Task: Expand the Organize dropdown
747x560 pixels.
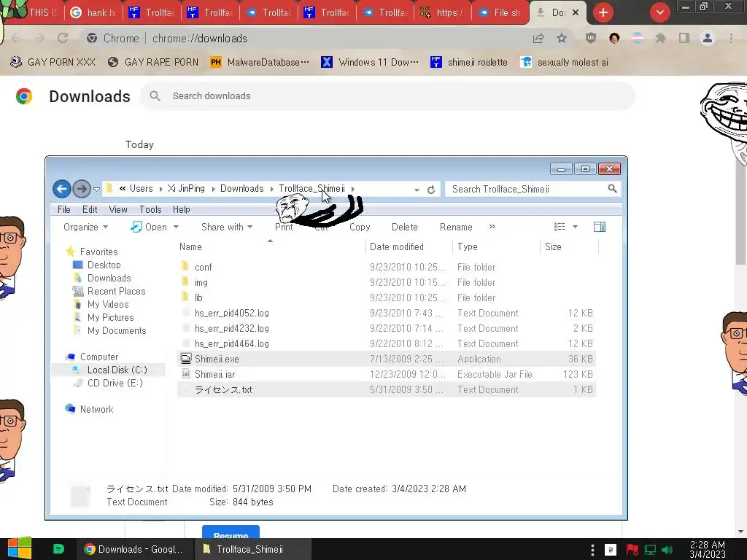Action: click(86, 227)
